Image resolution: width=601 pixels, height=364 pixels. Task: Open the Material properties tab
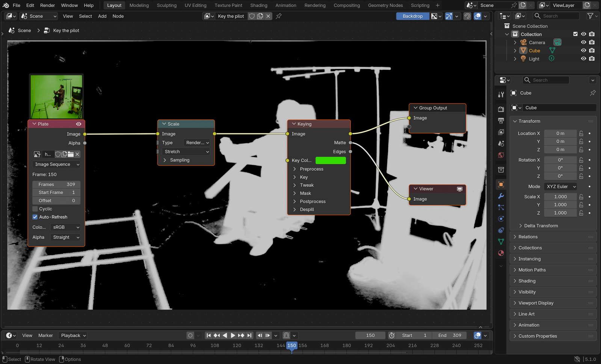(501, 253)
